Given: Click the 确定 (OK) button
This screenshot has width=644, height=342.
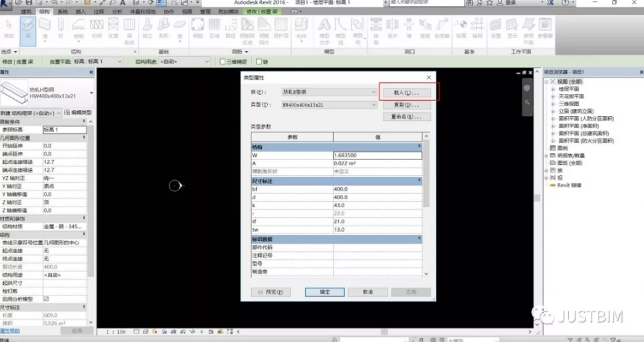Looking at the screenshot, I should pyautogui.click(x=325, y=292).
